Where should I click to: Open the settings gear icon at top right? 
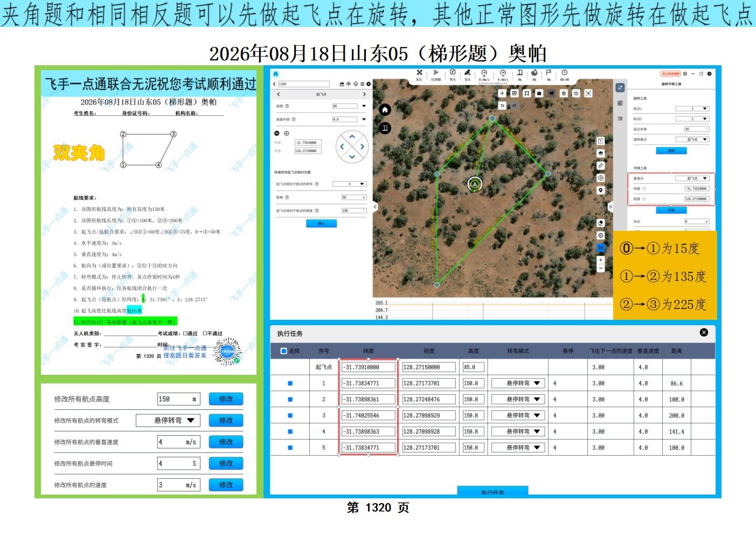[x=685, y=74]
